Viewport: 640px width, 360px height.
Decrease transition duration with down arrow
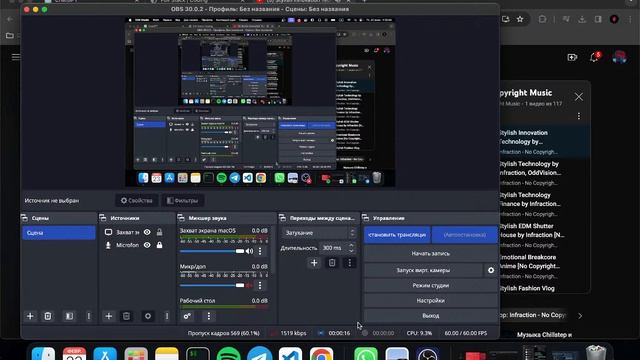click(351, 250)
